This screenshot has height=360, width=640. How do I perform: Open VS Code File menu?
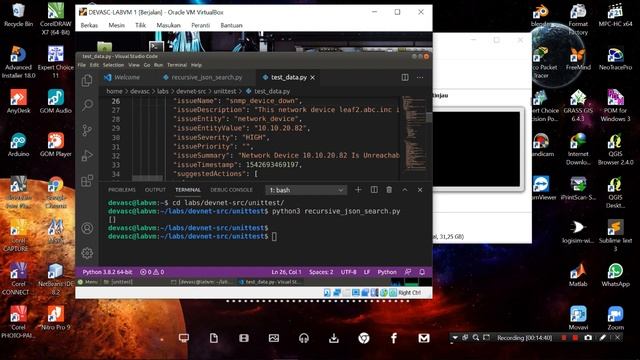pos(82,65)
